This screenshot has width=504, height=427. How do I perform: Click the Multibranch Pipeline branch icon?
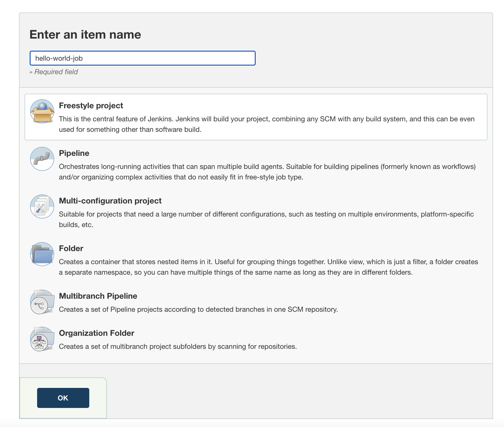[x=42, y=302]
